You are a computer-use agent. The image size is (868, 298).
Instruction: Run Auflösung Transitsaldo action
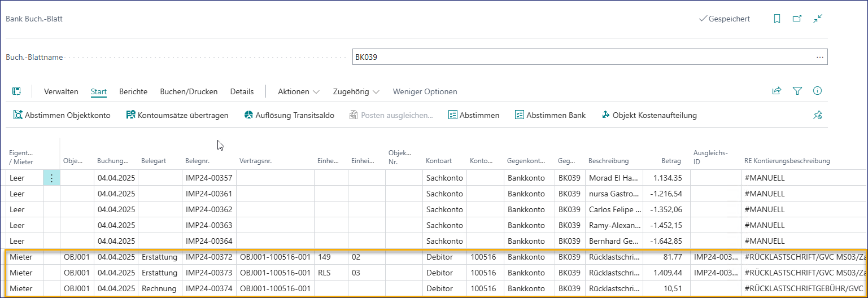[x=289, y=115]
